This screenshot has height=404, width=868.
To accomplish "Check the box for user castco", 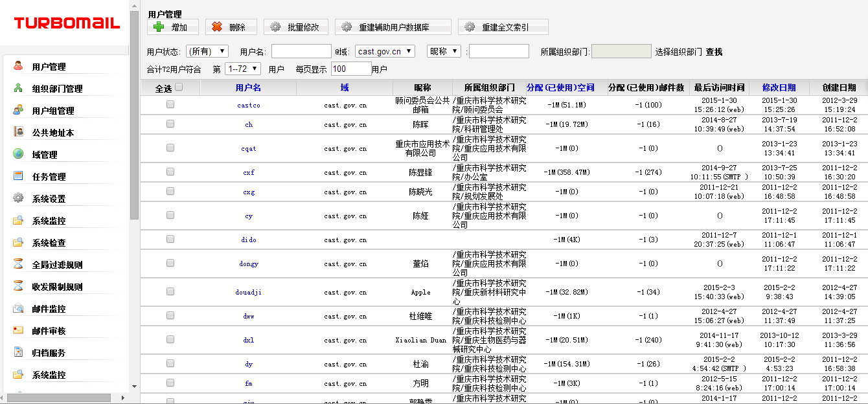I will (170, 104).
